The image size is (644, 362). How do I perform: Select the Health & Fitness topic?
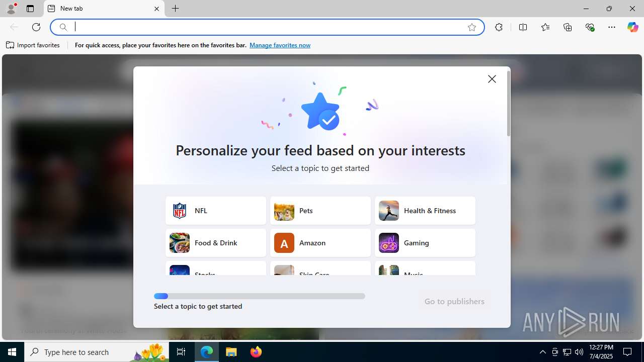tap(425, 211)
